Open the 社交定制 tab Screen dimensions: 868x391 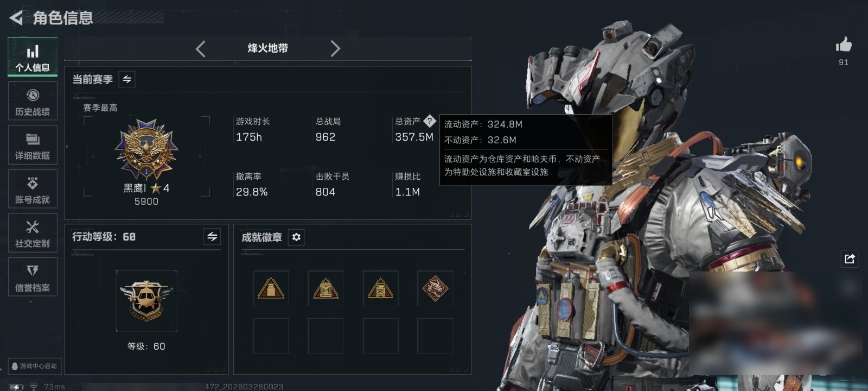(x=33, y=234)
